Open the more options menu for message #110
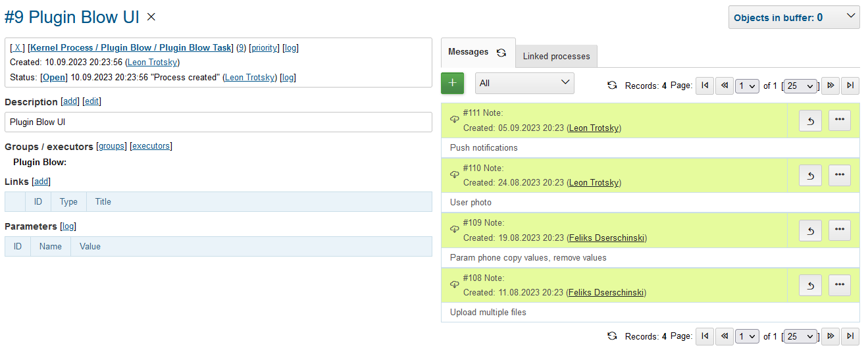868x356 pixels. coord(839,175)
